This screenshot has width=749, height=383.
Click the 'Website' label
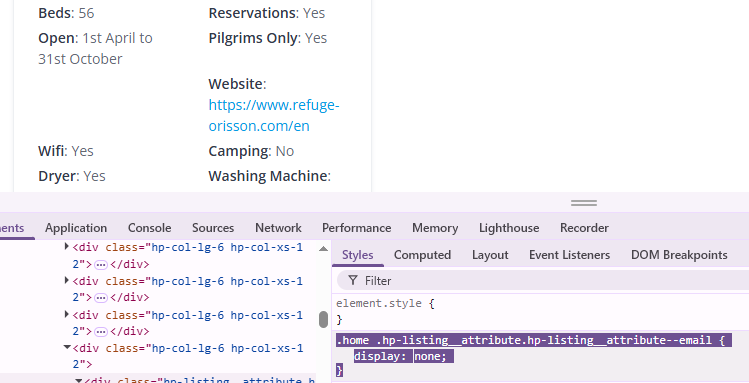[x=236, y=84]
